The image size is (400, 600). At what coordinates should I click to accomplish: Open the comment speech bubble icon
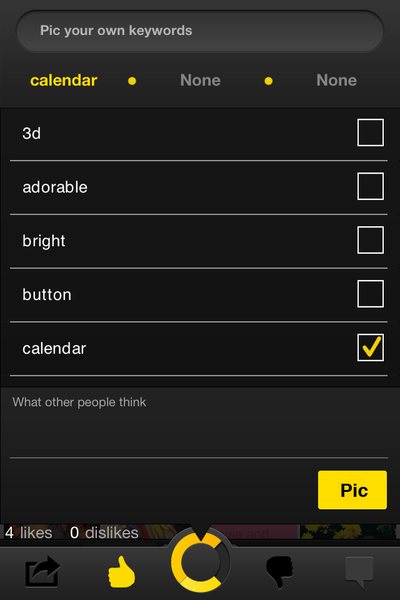coord(359,572)
